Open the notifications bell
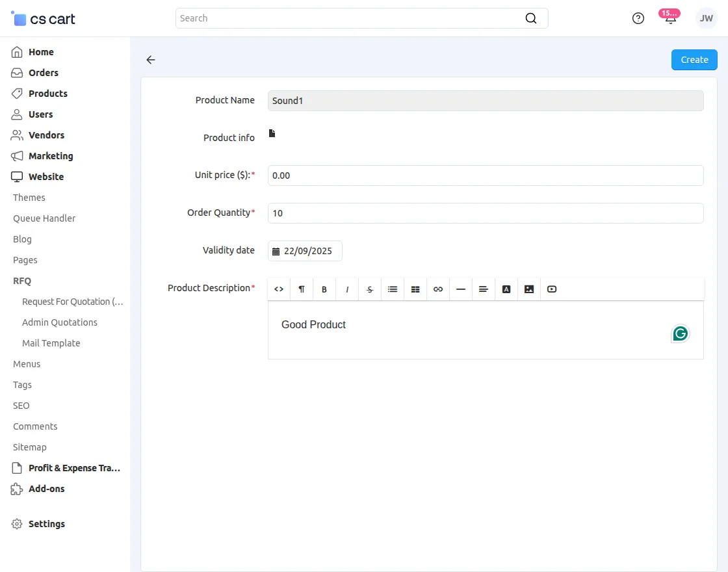The image size is (728, 572). 670,18
